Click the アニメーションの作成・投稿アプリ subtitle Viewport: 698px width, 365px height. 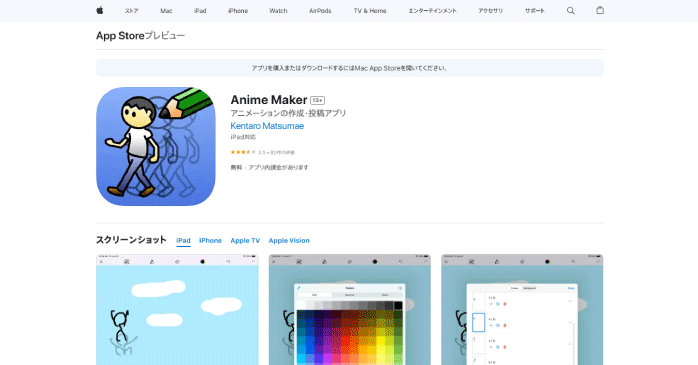288,114
